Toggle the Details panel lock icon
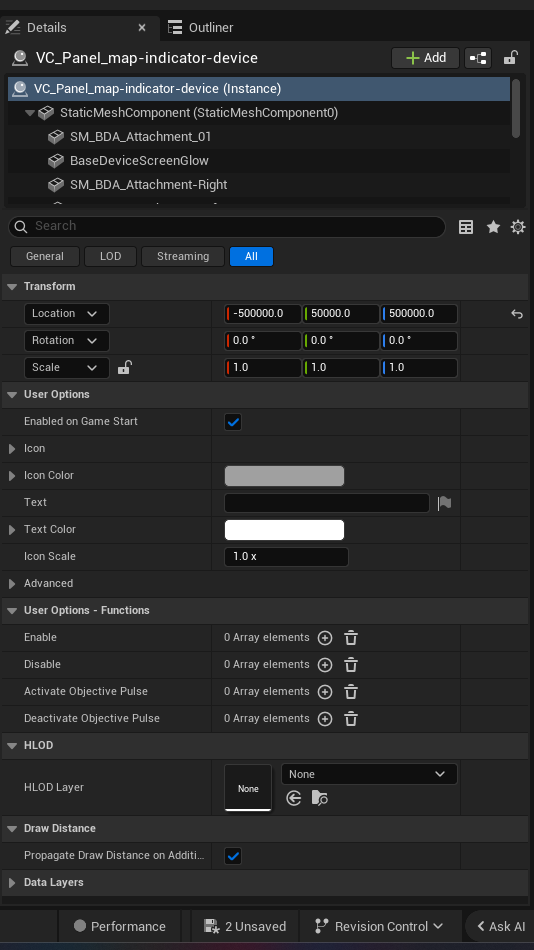534x950 pixels. [x=511, y=58]
